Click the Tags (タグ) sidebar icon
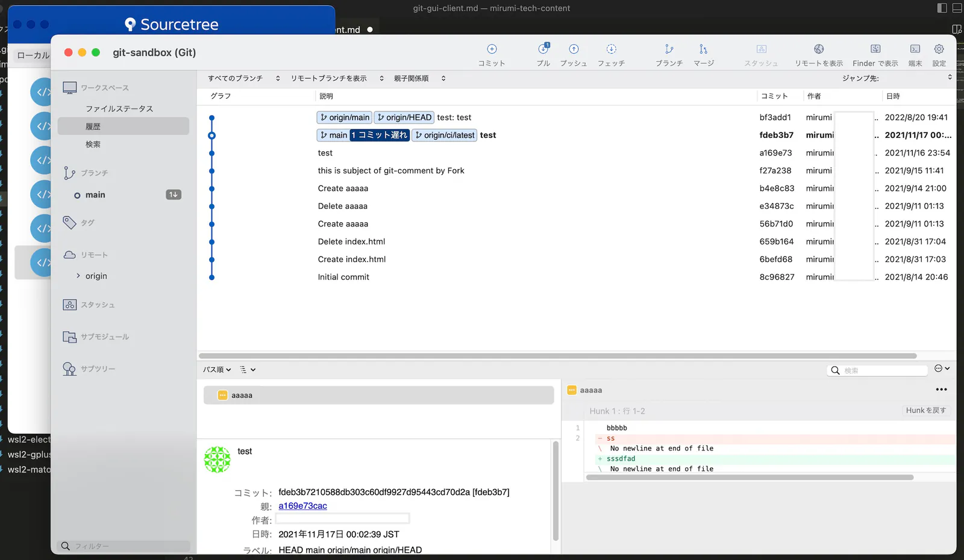Image resolution: width=964 pixels, height=560 pixels. click(x=69, y=223)
